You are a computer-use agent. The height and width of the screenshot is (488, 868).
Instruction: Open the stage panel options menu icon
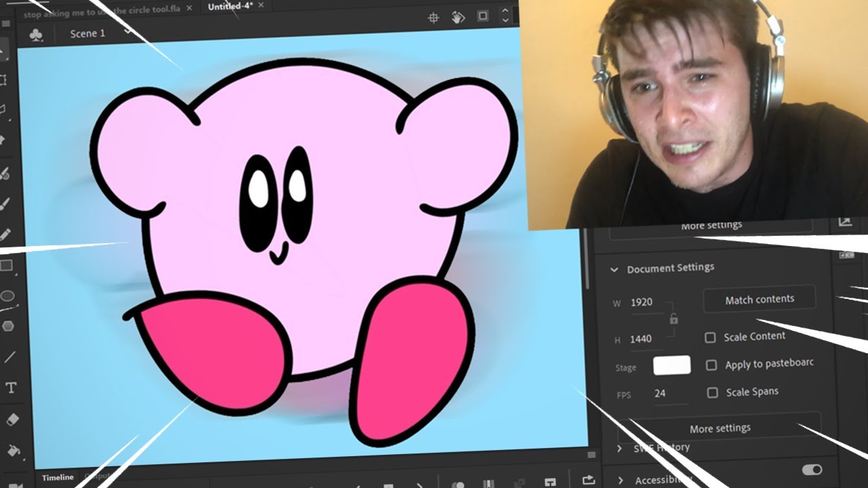tap(591, 455)
